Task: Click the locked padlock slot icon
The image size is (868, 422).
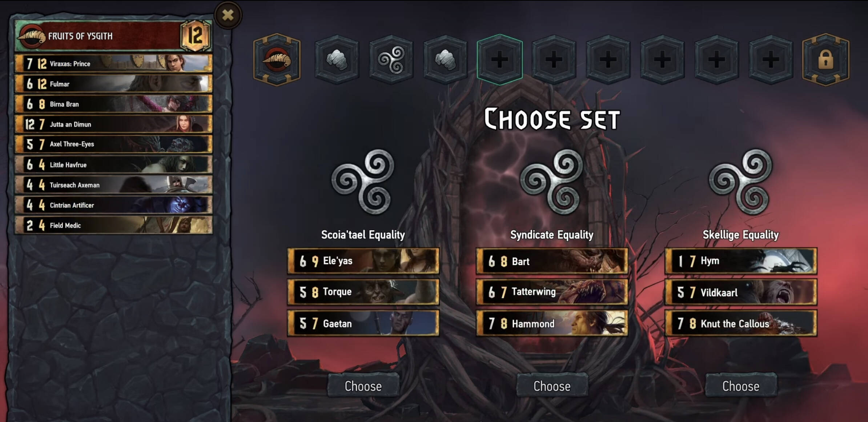Action: pyautogui.click(x=825, y=60)
